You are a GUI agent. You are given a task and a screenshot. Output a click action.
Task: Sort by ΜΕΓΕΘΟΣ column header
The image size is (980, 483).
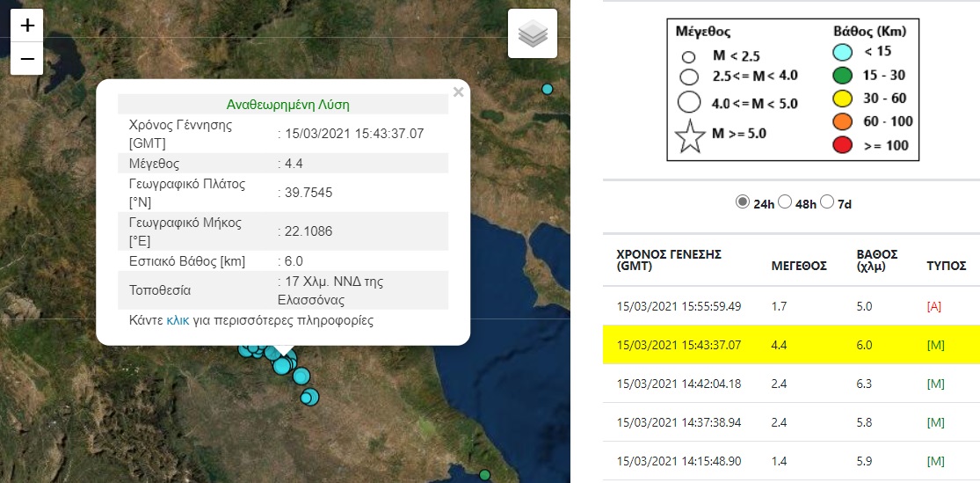pos(798,266)
